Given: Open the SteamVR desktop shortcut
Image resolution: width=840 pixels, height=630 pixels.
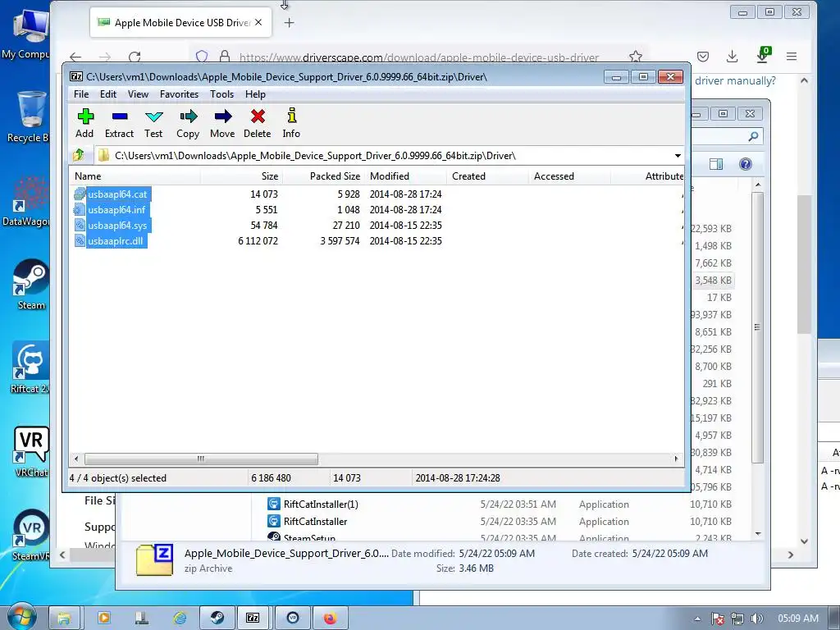Looking at the screenshot, I should (30, 535).
